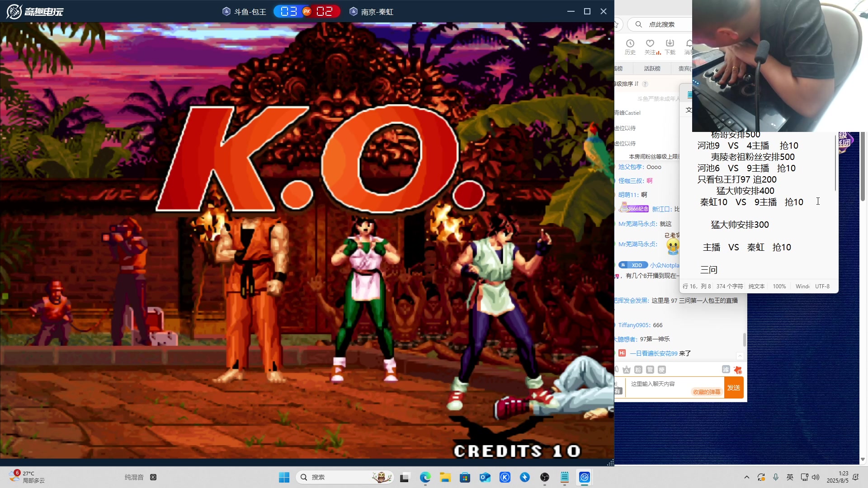Click the line 三问 in Notepad
Image resolution: width=868 pixels, height=488 pixels.
[708, 270]
